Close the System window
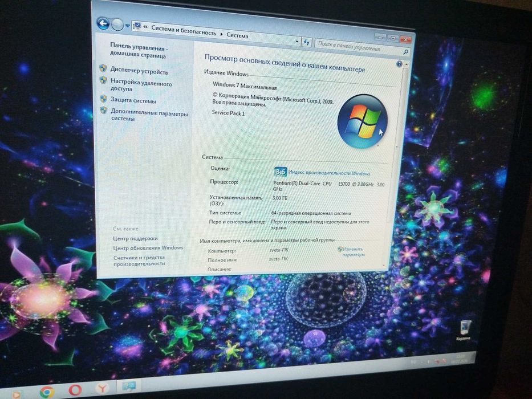Screen dimensions: 532x399 click(405, 39)
